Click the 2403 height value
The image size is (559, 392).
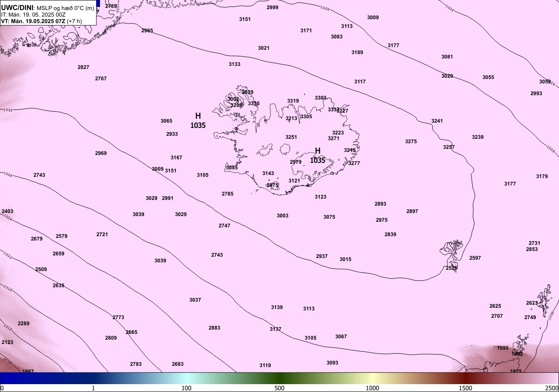tap(7, 211)
